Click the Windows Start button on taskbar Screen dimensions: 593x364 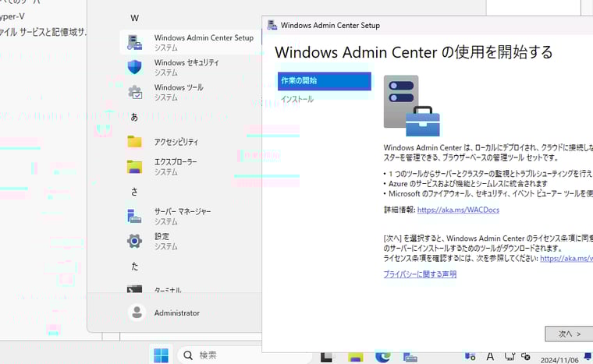pos(161,355)
